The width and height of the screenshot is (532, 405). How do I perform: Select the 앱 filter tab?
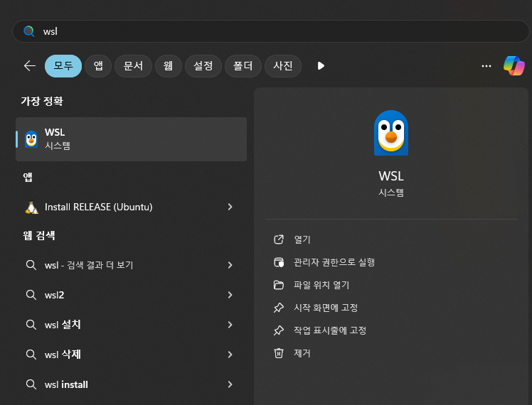coord(98,66)
